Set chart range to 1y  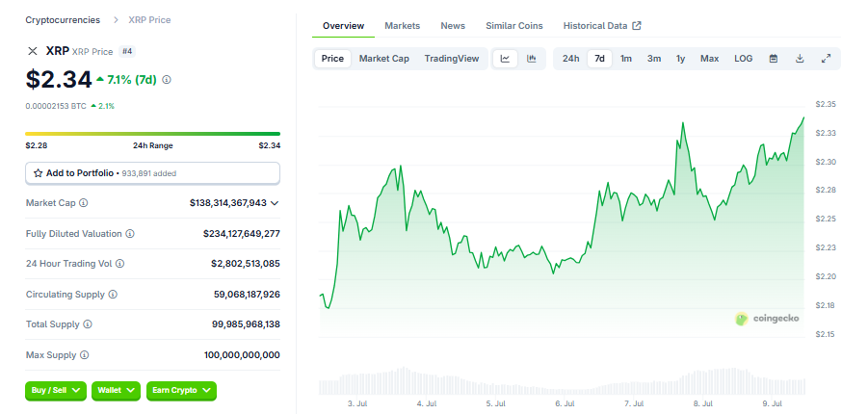pos(681,59)
